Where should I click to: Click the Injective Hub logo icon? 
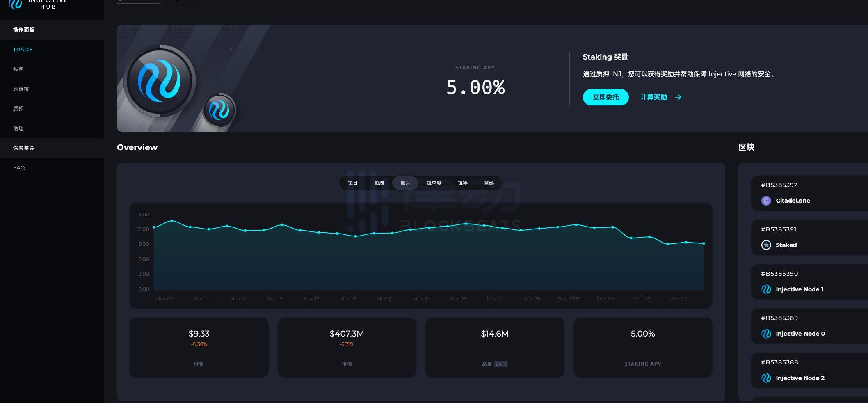[15, 4]
